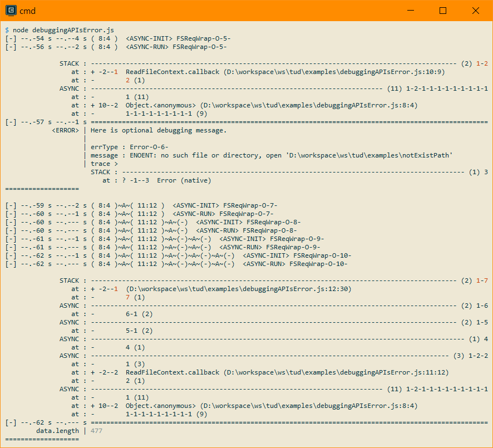Click the cmd console icon in title bar
The image size is (493, 448).
(11, 11)
